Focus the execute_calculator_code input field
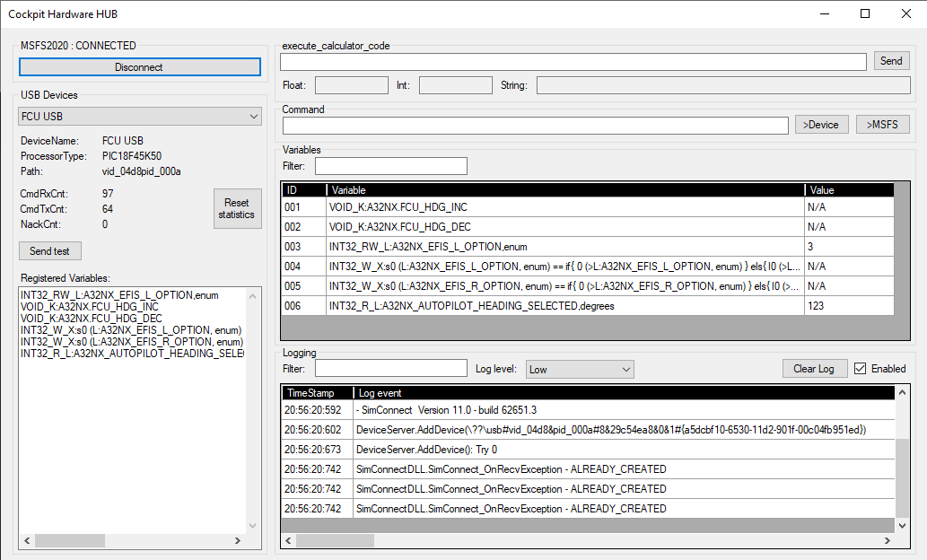Image resolution: width=927 pixels, height=560 pixels. pos(573,62)
